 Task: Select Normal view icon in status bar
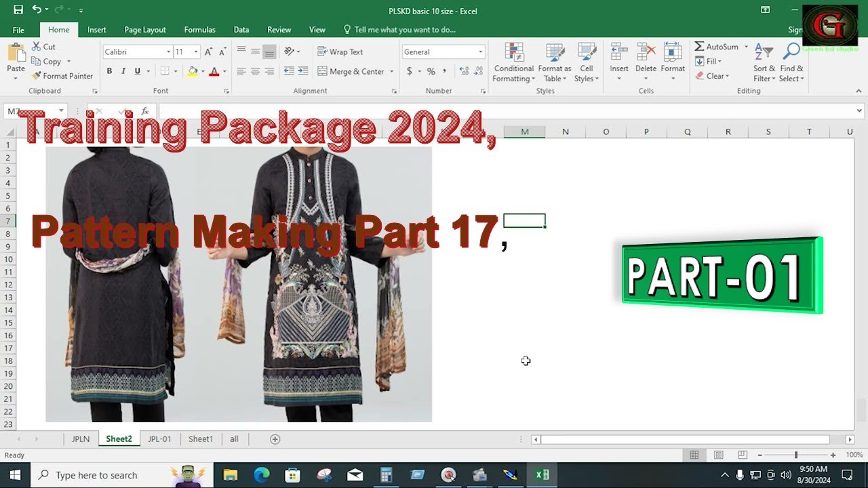(x=694, y=455)
